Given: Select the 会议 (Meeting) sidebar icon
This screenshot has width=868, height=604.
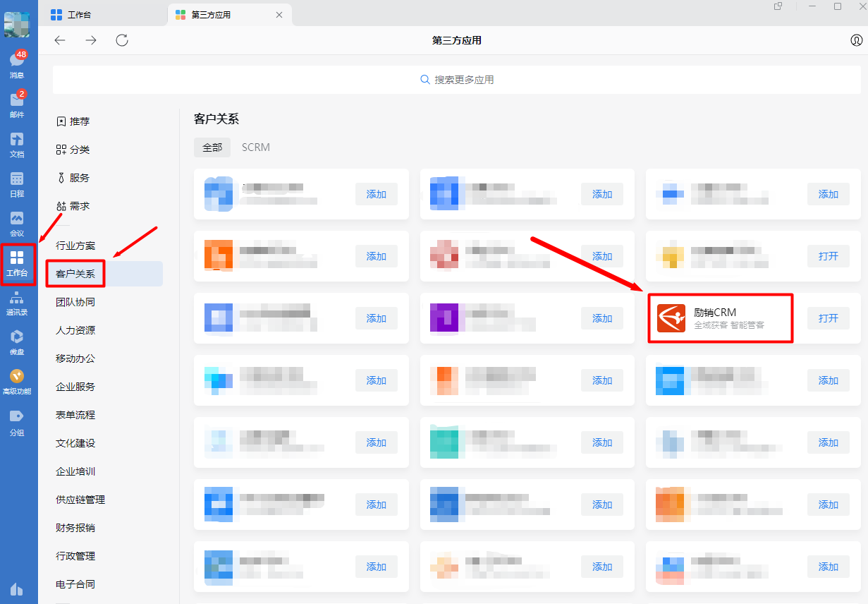Looking at the screenshot, I should pos(16,224).
